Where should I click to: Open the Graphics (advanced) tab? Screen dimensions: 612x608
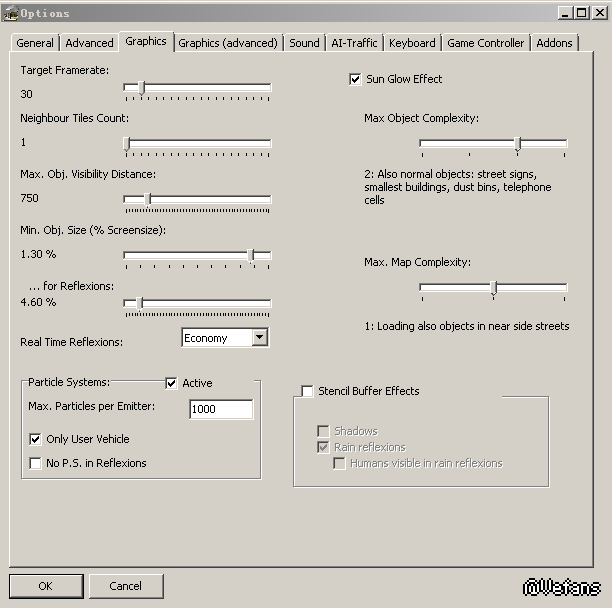click(x=228, y=43)
